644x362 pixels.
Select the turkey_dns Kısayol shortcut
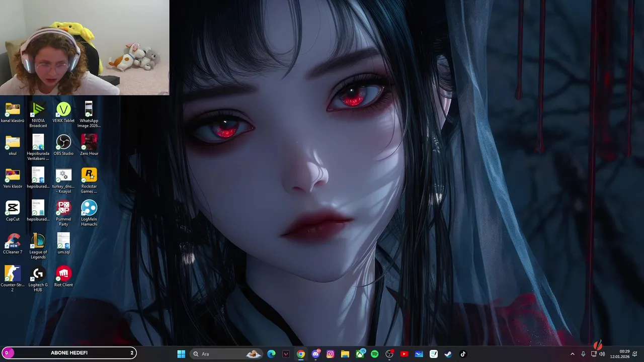click(63, 180)
